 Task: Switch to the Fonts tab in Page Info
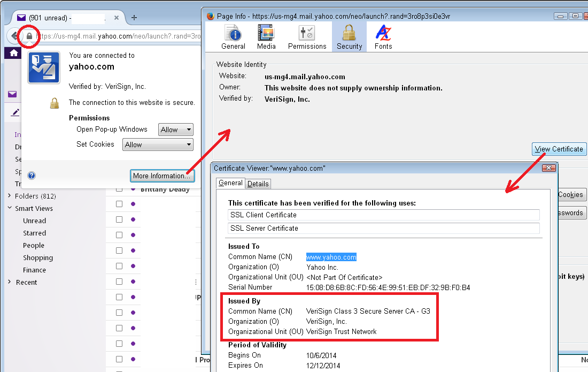coord(383,37)
